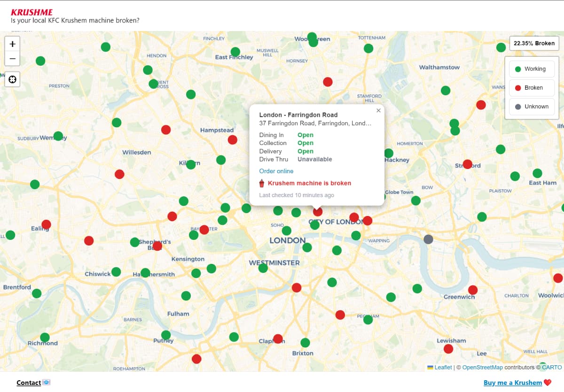
Task: Click the green marker at Putney
Action: click(166, 335)
